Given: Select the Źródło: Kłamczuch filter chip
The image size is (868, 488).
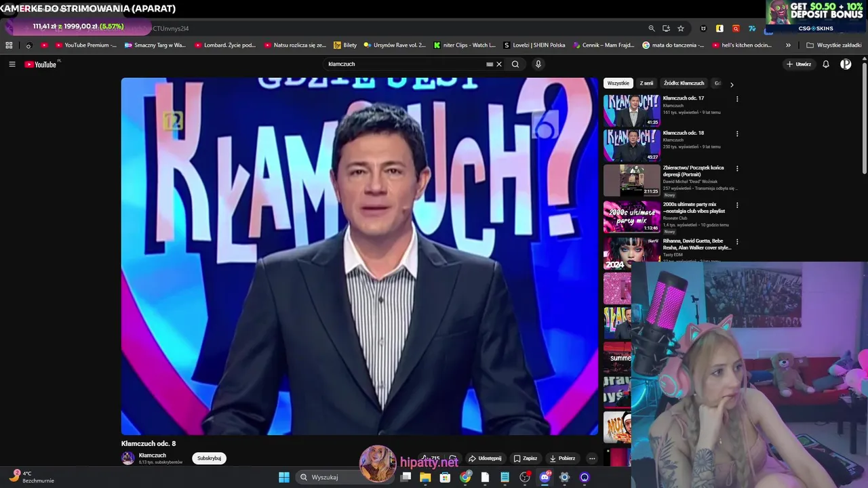Looking at the screenshot, I should pyautogui.click(x=684, y=83).
